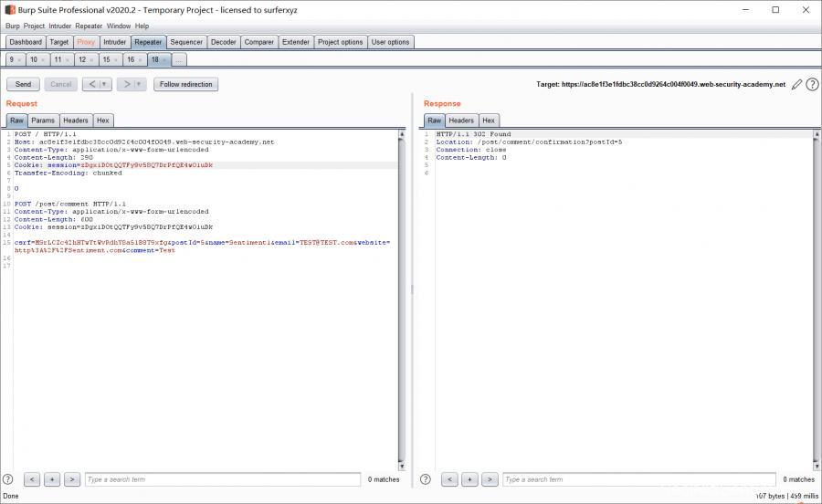
Task: Show request Params view tab
Action: [43, 121]
